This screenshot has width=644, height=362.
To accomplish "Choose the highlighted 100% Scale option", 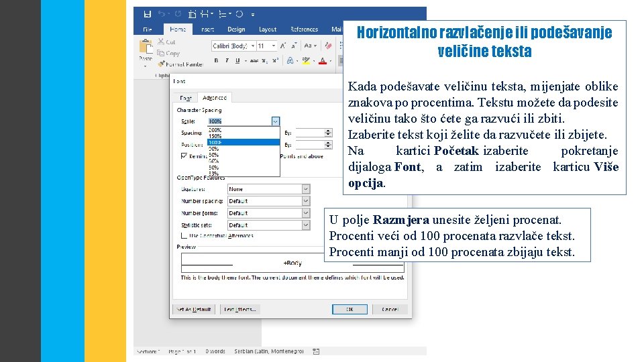I will coord(244,142).
